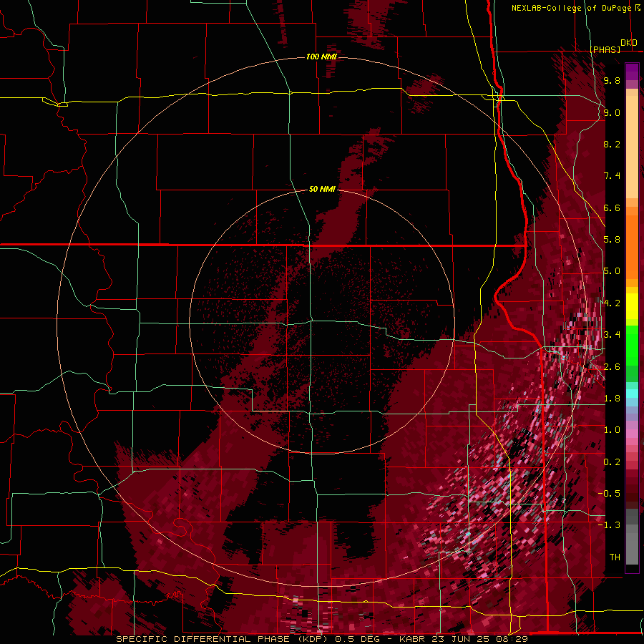Click the '100 NMI' range ring label
The width and height of the screenshot is (644, 644).
tap(321, 57)
